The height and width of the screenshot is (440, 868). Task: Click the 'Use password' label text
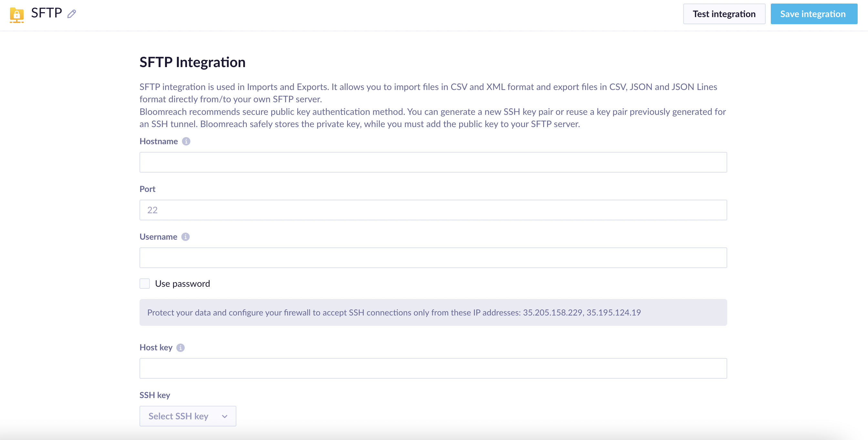tap(182, 284)
